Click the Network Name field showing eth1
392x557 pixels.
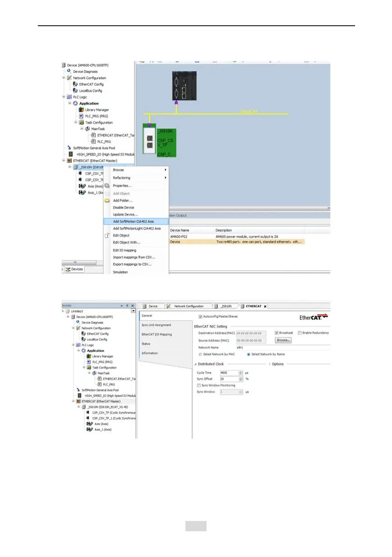(x=283, y=347)
